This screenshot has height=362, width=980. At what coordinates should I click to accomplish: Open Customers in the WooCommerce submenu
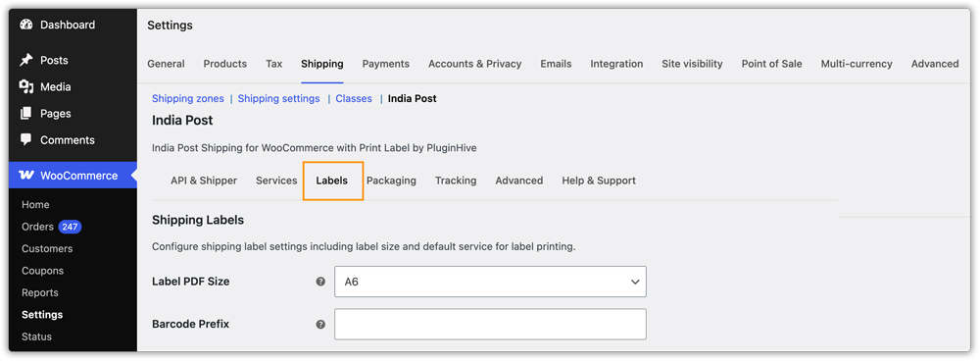47,249
